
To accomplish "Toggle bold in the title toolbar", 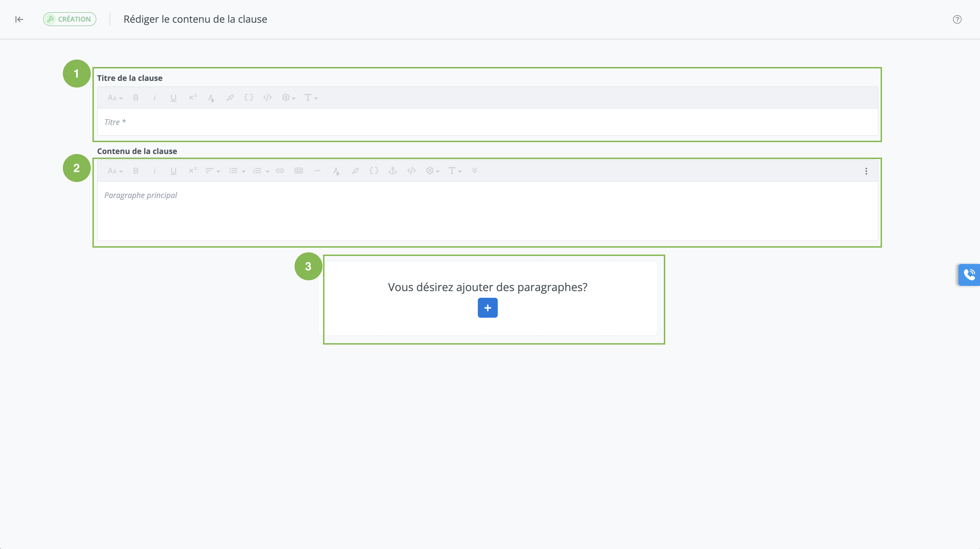I will [135, 98].
